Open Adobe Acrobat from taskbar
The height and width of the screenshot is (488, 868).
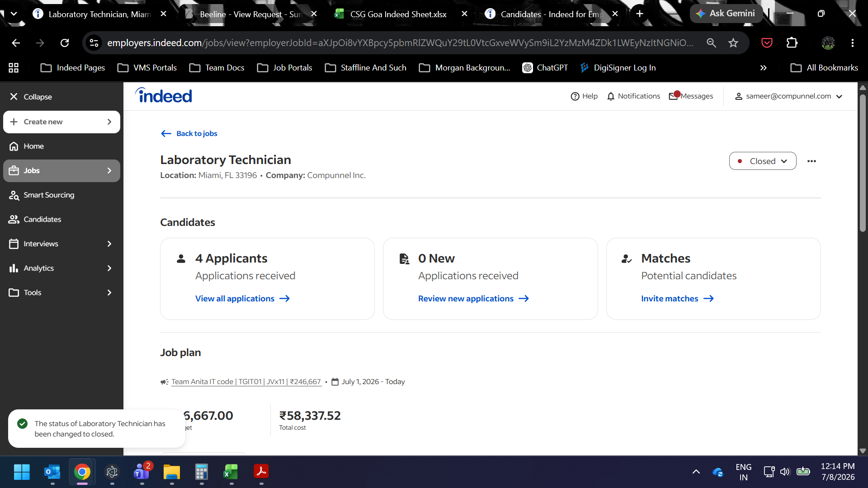(x=261, y=472)
